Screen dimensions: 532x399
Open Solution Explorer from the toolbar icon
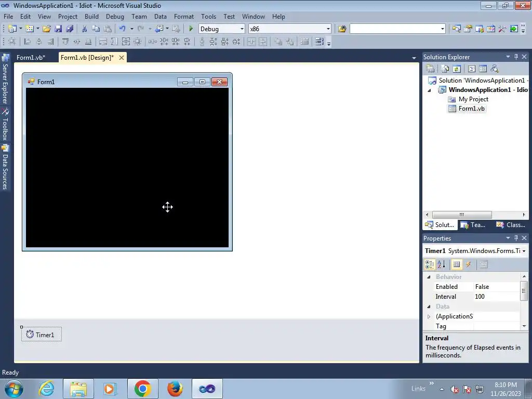(456, 29)
